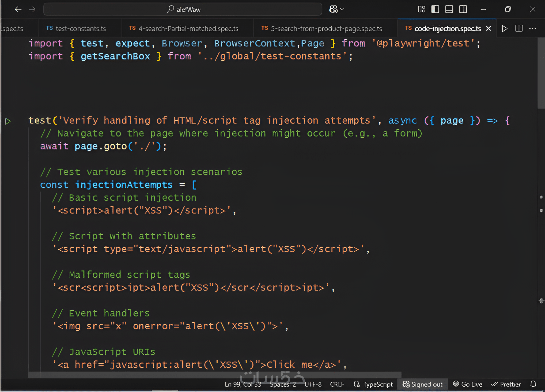Open notifications bell icon

pyautogui.click(x=533, y=384)
